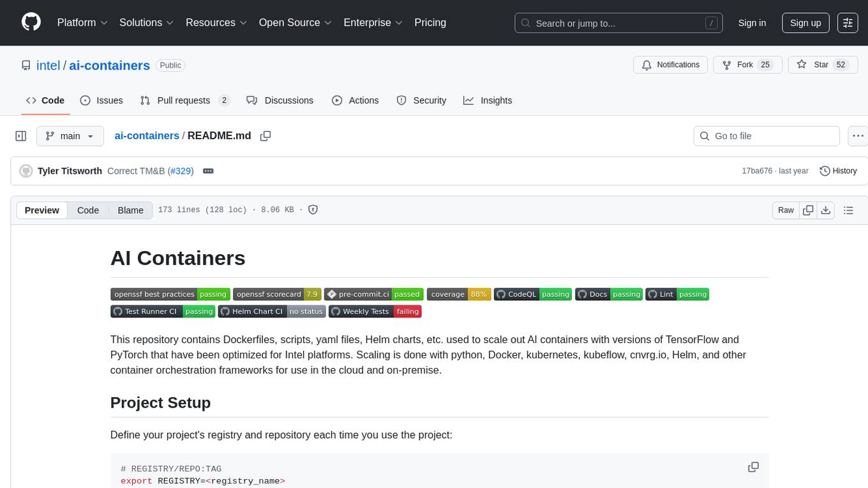This screenshot has width=868, height=488.
Task: Expand the Resources menu
Action: (x=216, y=22)
